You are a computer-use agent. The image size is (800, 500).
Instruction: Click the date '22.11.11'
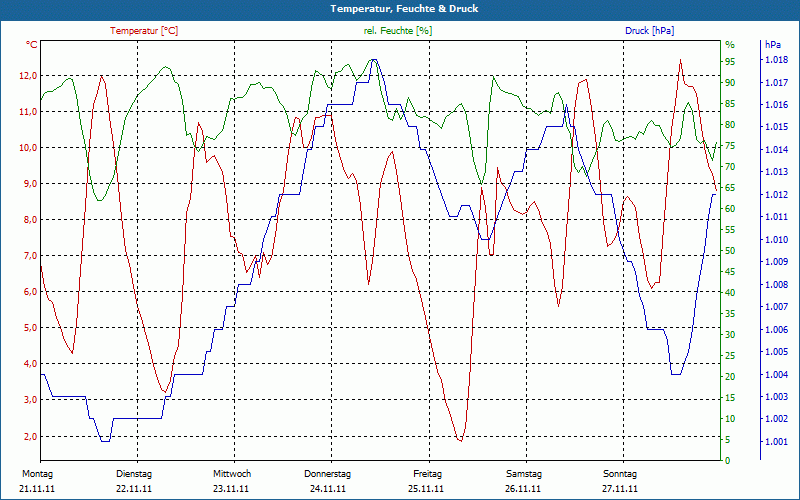point(134,489)
